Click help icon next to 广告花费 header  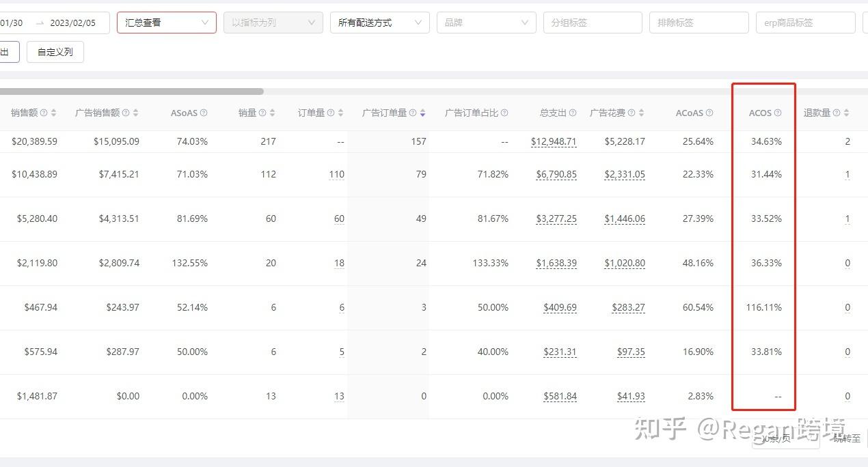[632, 113]
